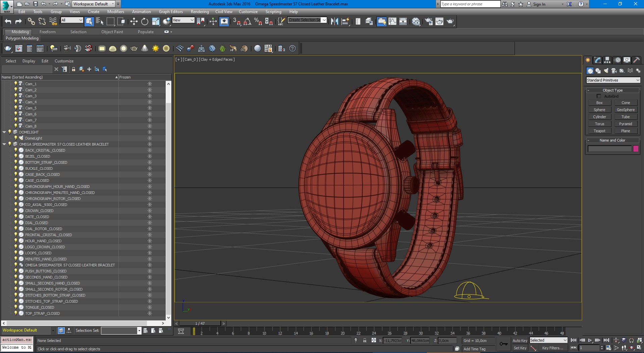Open the Key Filters dialog
The height and width of the screenshot is (353, 644).
click(552, 348)
